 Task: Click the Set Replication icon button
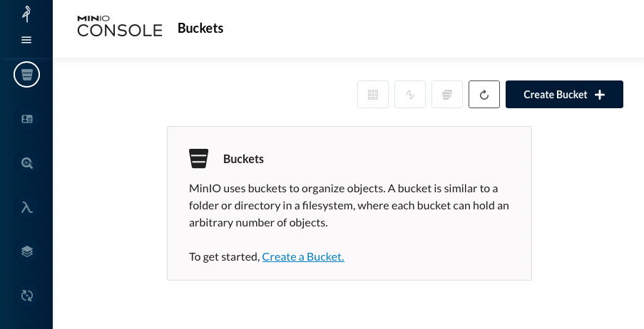click(410, 95)
